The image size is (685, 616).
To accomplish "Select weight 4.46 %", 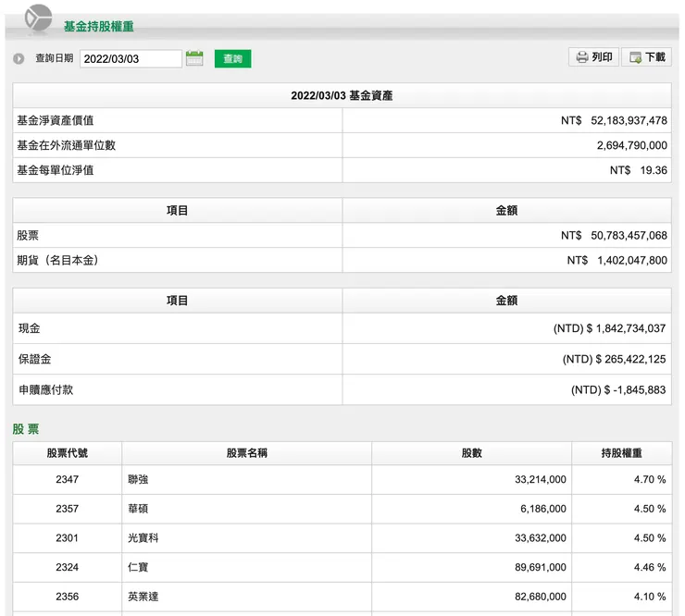I will (650, 567).
